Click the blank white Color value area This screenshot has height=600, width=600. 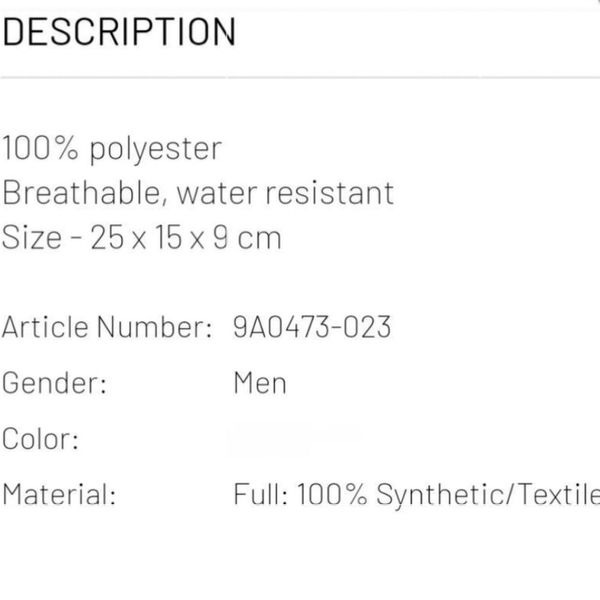tap(297, 439)
